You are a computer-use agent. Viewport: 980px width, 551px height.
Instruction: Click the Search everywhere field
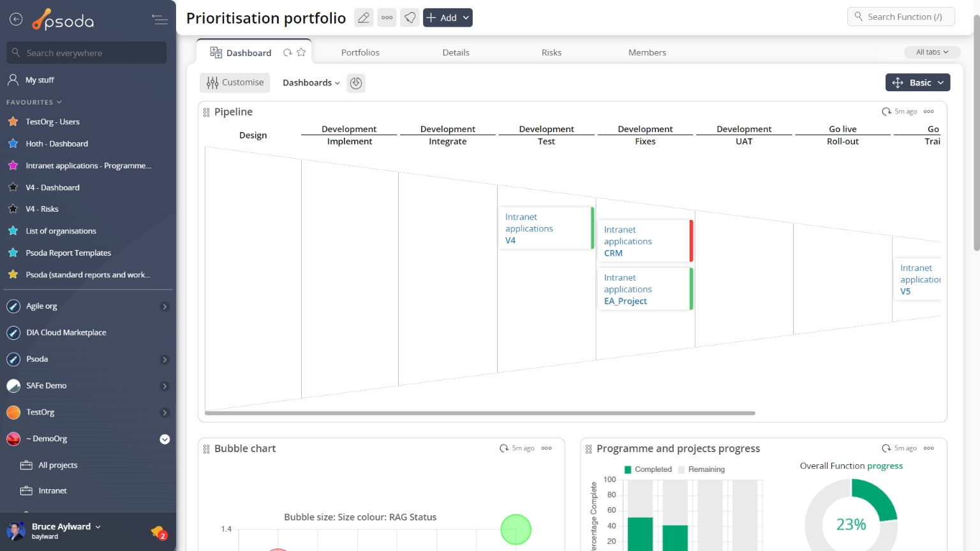coord(87,53)
